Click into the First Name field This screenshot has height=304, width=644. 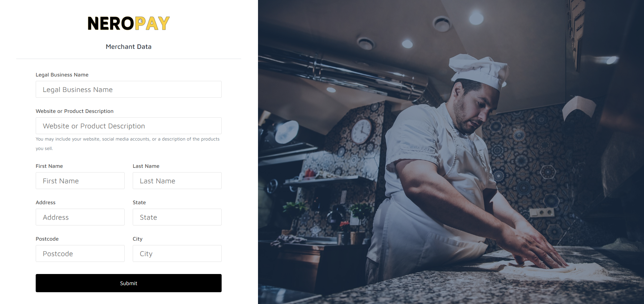tap(80, 181)
